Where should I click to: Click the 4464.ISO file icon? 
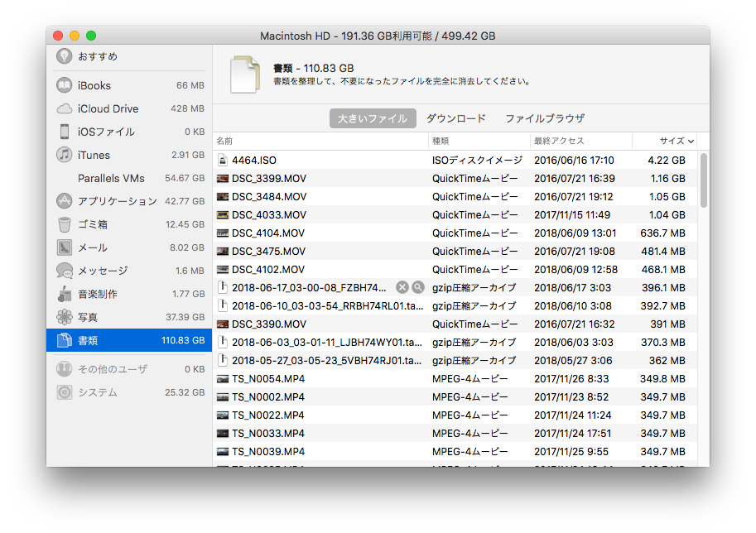[x=222, y=160]
